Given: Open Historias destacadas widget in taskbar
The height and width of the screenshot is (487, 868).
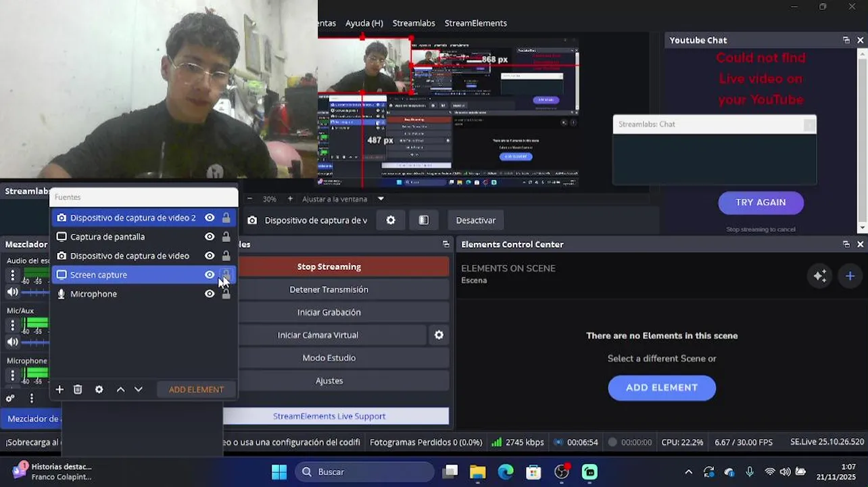Looking at the screenshot, I should pyautogui.click(x=51, y=471).
